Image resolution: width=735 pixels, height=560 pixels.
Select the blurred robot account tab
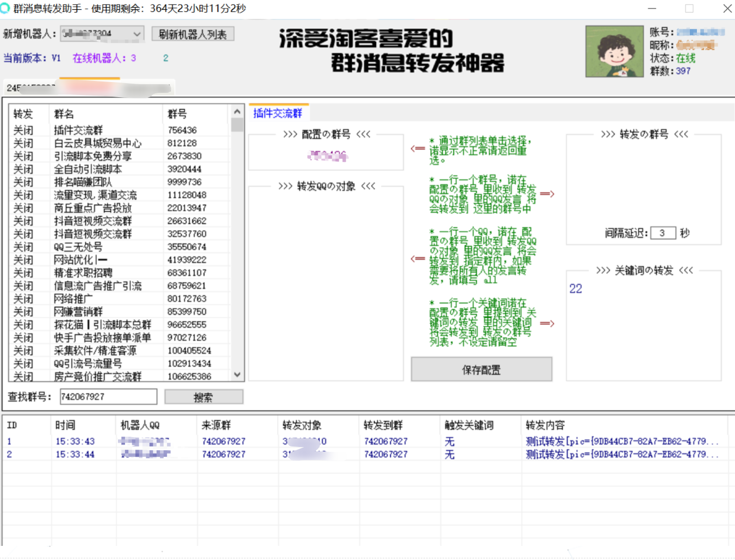[90, 87]
